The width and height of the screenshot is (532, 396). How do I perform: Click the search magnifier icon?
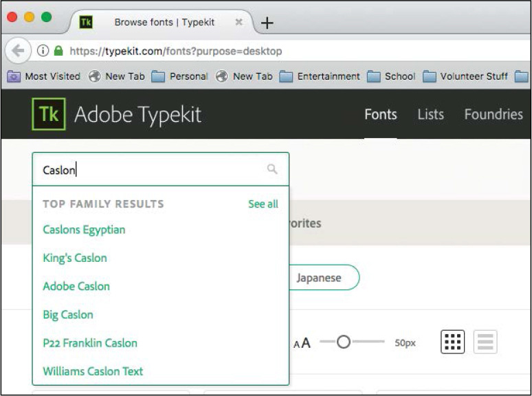click(272, 168)
